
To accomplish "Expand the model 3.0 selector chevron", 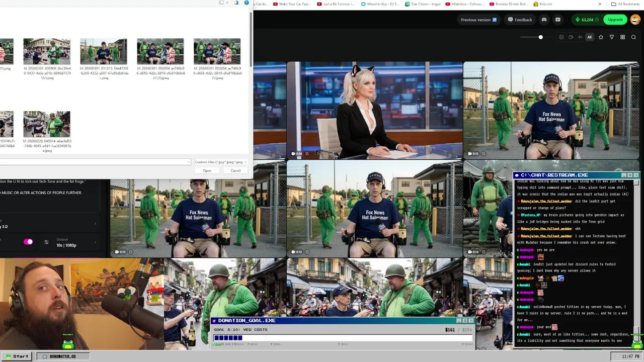I will [95, 224].
